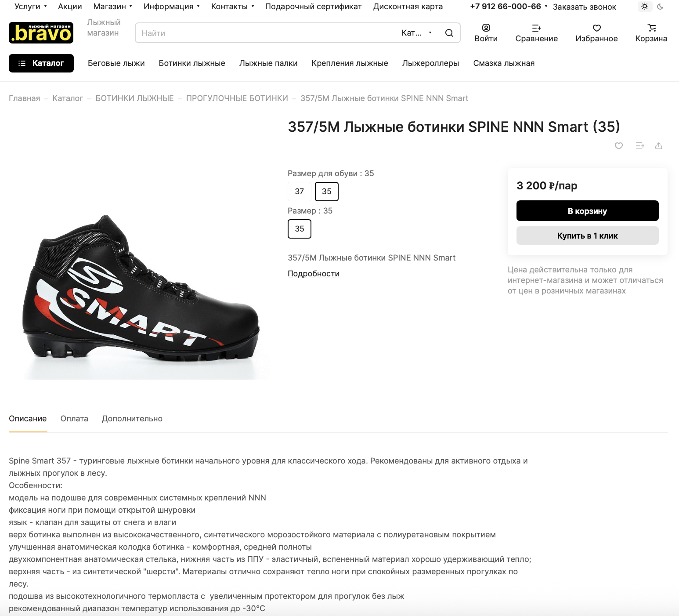Click the share icon under product title
Screen dimensions: 679x616
pyautogui.click(x=658, y=146)
